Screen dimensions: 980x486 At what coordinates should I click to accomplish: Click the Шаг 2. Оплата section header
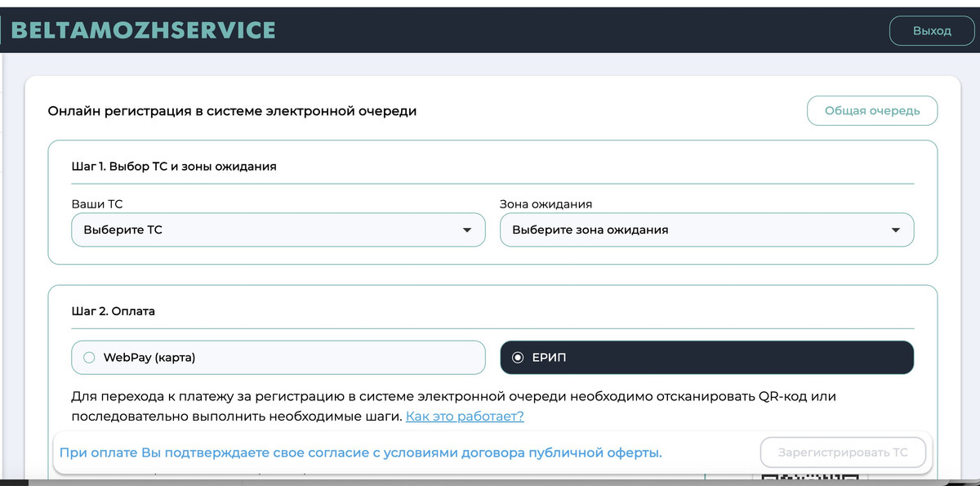[114, 311]
